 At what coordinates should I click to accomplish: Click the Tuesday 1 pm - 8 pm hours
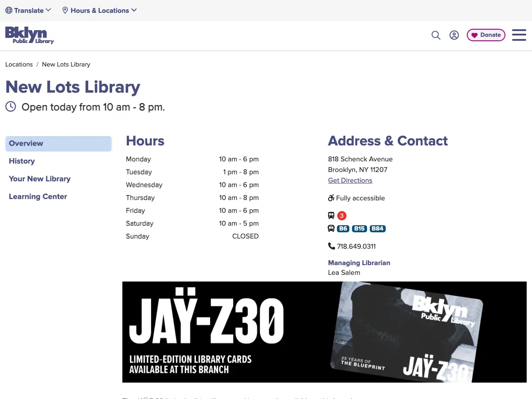click(x=241, y=172)
